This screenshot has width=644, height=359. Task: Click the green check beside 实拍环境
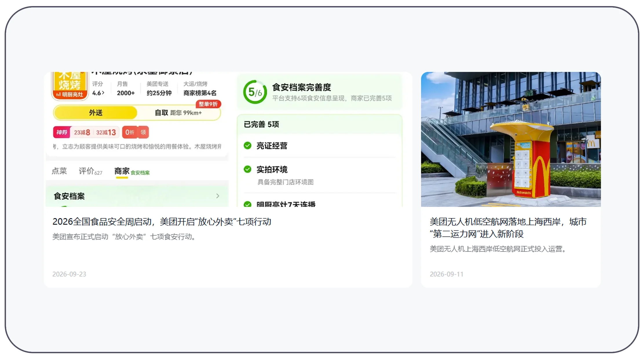(247, 169)
